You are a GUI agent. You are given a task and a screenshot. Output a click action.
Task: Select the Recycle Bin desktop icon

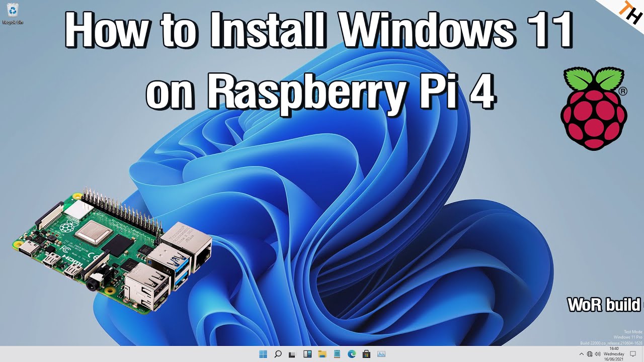(13, 13)
